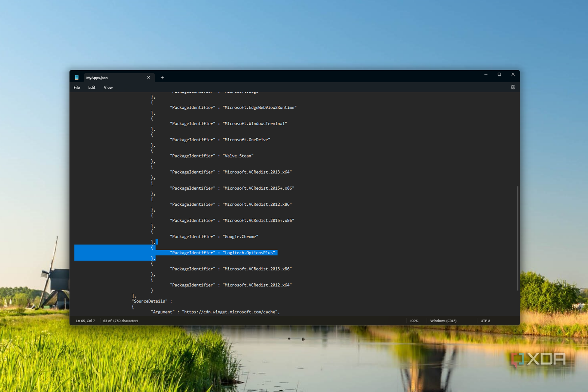Click the UTF-8 encoding indicator in status bar
Screen dimensions: 588x392
[485, 320]
